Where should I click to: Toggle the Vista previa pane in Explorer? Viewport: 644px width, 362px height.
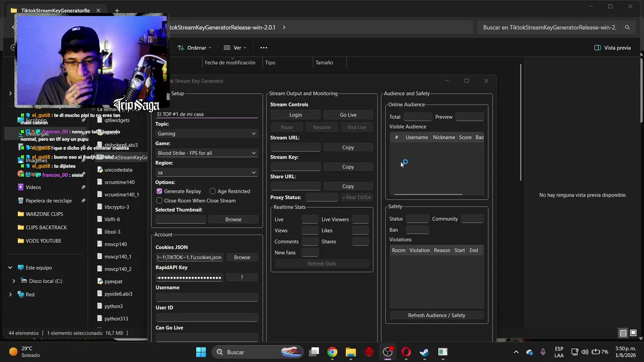coord(612,48)
